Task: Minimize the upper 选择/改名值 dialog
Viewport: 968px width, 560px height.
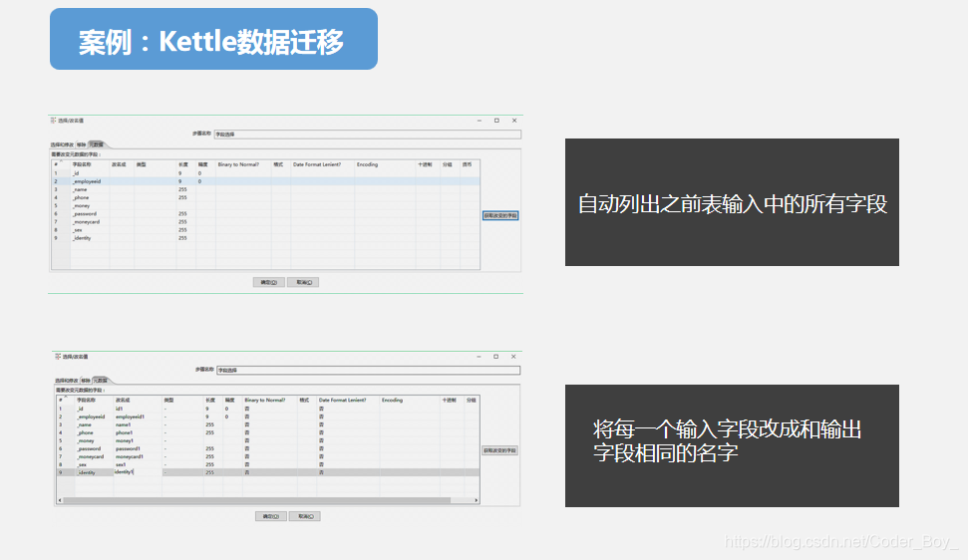Action: point(480,121)
